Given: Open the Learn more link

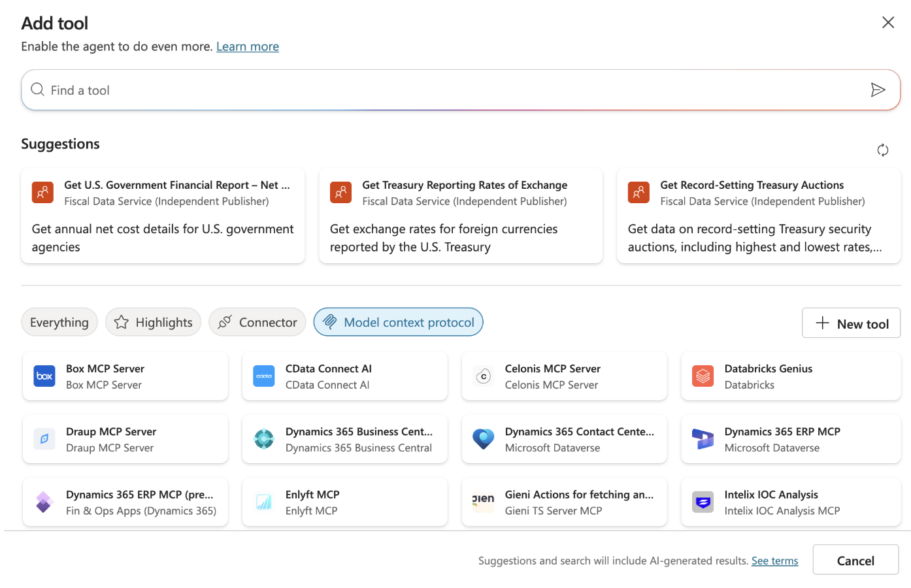Looking at the screenshot, I should (x=248, y=46).
